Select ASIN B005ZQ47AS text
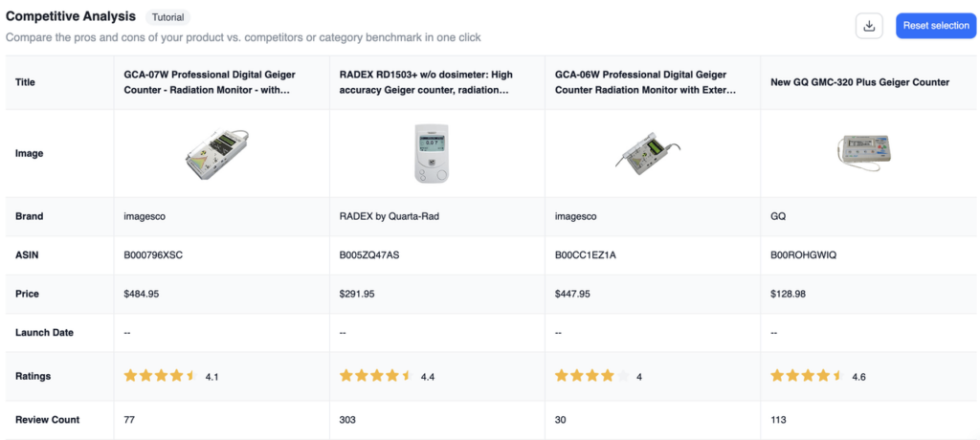This screenshot has height=440, width=980. 368,255
